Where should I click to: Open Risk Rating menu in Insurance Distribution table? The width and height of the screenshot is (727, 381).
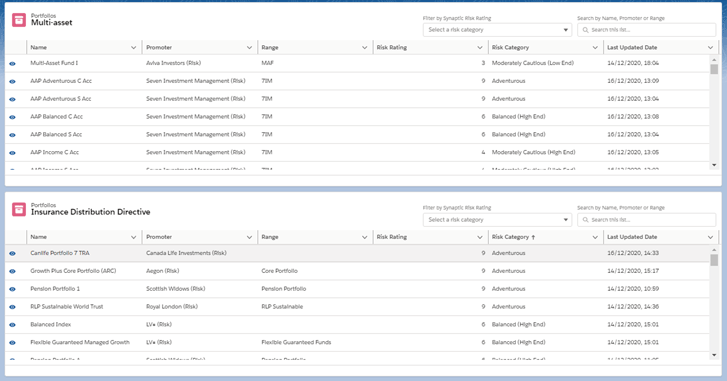[480, 237]
